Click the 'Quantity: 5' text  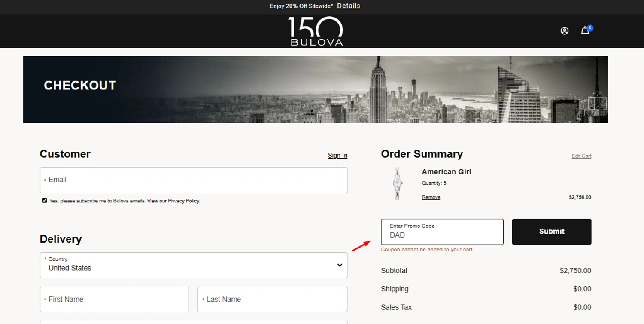pyautogui.click(x=434, y=183)
